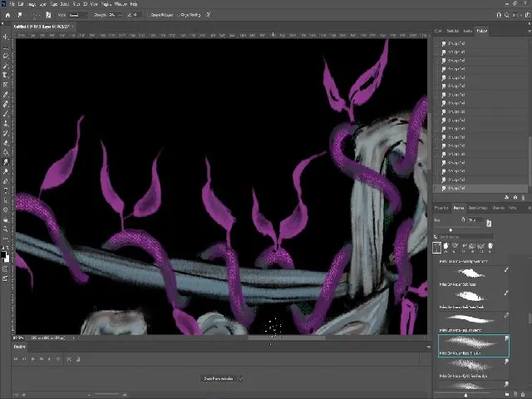Open the Help menu
Viewport: 532px width, 399px height.
coord(134,4)
